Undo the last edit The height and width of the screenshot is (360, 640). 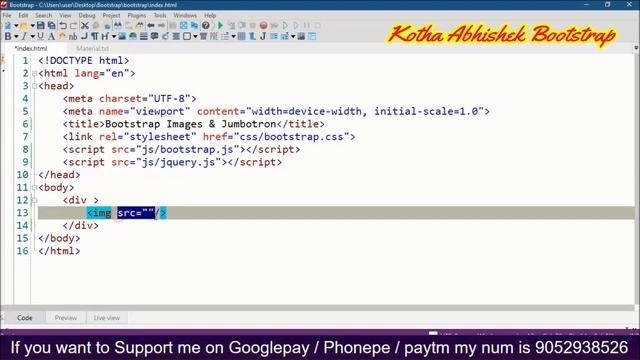click(63, 25)
